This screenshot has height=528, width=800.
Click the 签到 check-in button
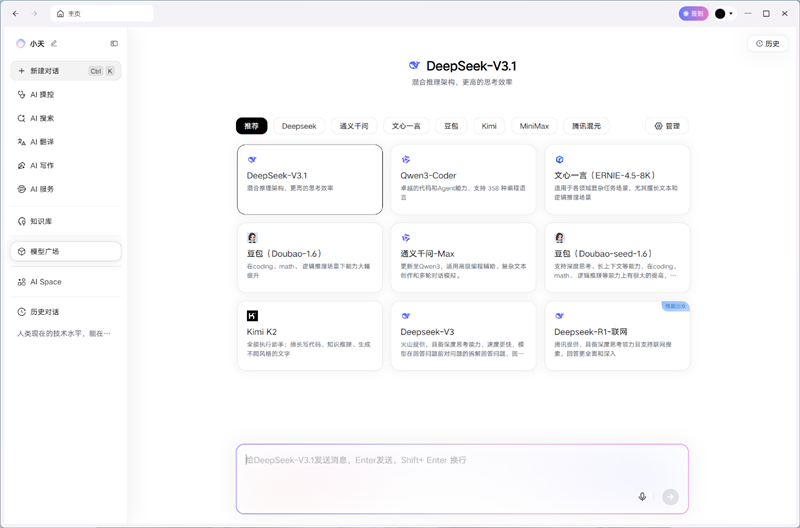[x=693, y=14]
